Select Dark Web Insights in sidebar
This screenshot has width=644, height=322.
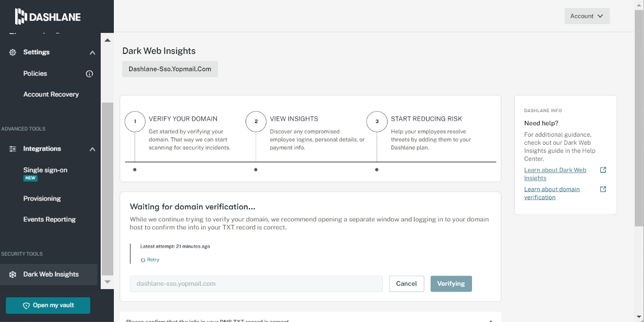coord(48,274)
